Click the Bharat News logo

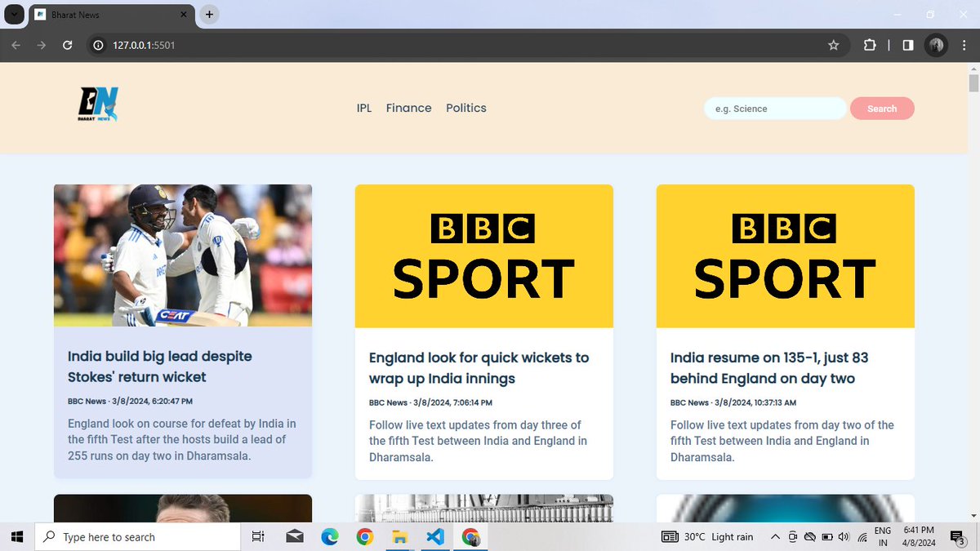(98, 105)
